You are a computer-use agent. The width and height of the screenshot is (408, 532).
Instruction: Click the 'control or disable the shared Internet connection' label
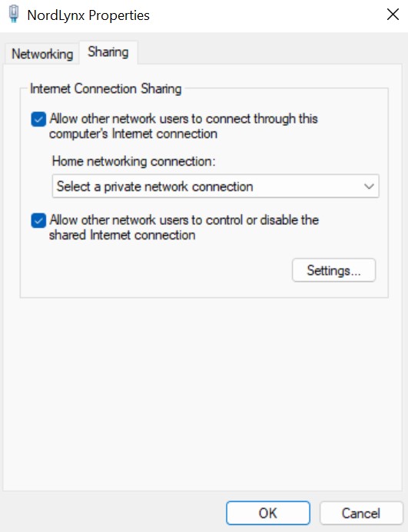tap(184, 228)
